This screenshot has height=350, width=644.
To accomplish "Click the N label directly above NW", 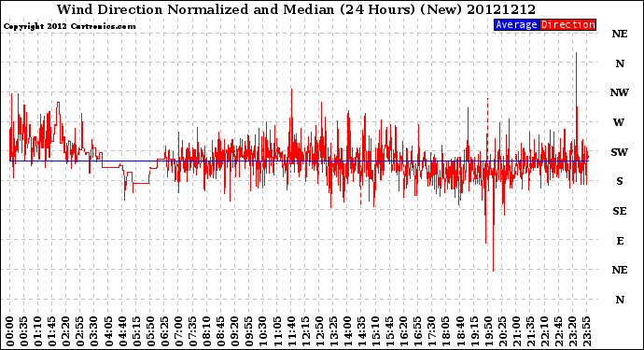I will pyautogui.click(x=620, y=63).
